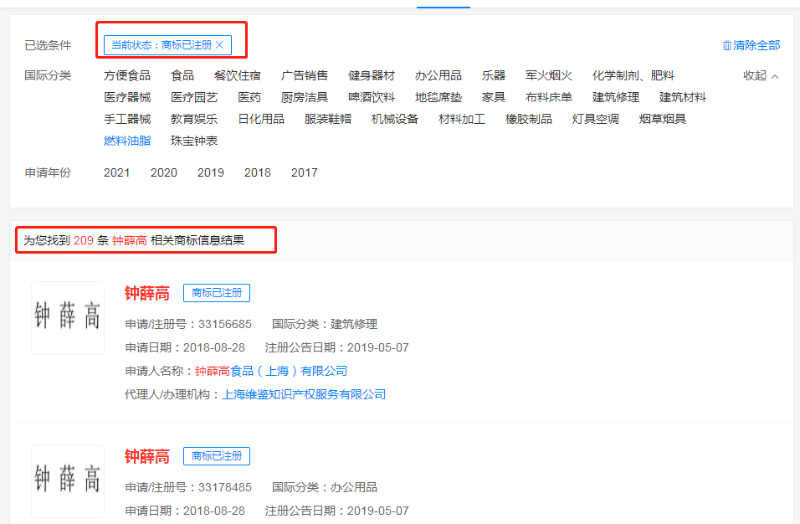Choose the 广告销售 category
Viewport: 800px width, 524px height.
click(304, 76)
